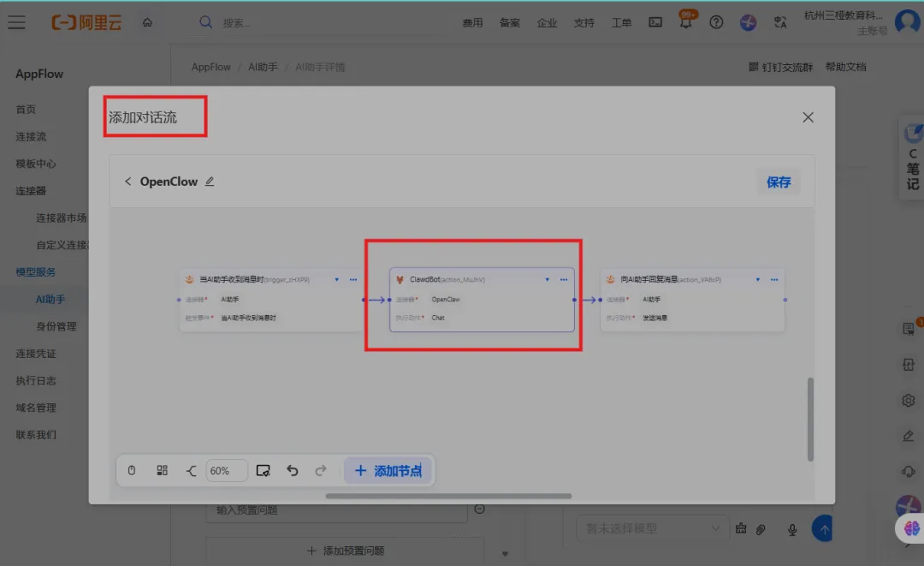The image size is (924, 566).
Task: Open the node layout/map icon in canvas toolbar
Action: pyautogui.click(x=162, y=470)
